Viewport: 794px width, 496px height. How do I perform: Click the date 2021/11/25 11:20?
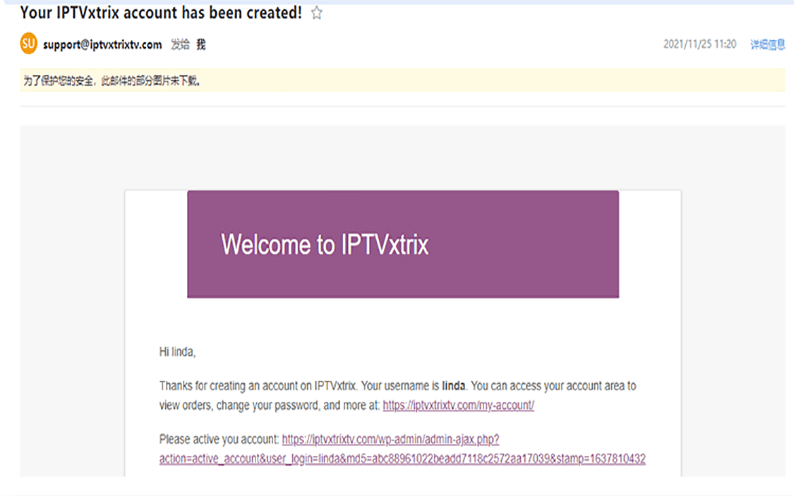tap(700, 44)
